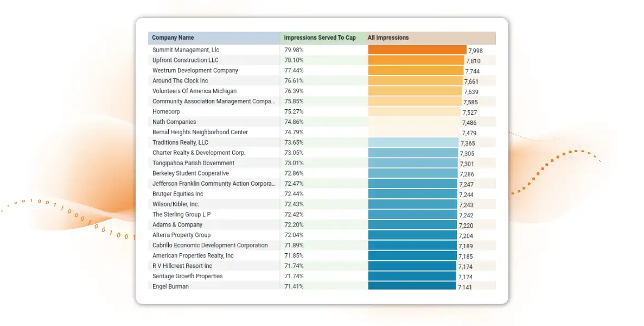Select Adams & Company name

[x=177, y=224]
